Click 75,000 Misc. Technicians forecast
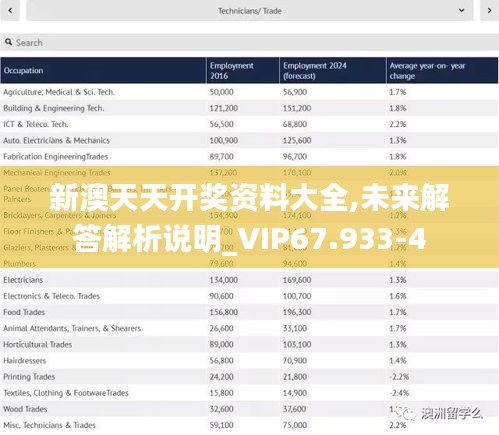 [295, 425]
